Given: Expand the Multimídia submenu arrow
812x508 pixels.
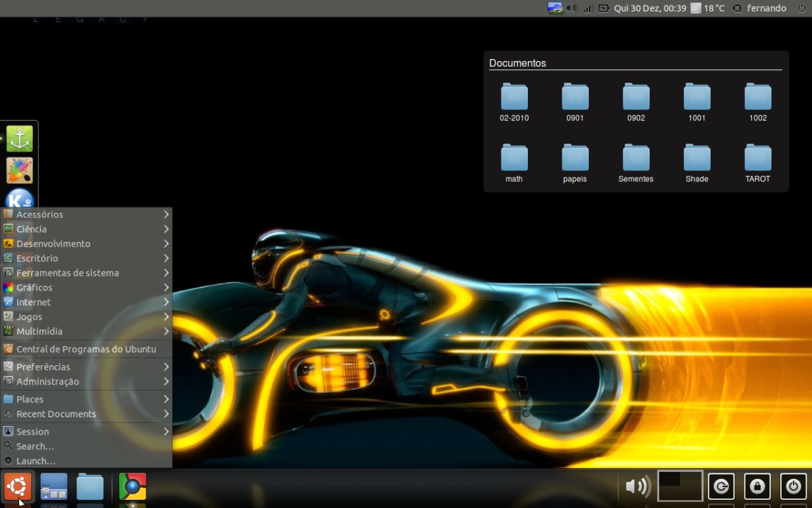Looking at the screenshot, I should 166,331.
